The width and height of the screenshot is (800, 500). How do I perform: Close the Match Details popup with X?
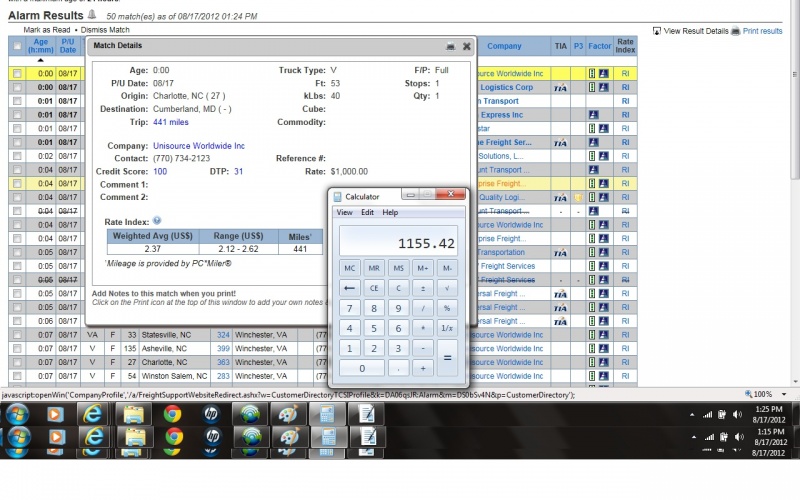[x=466, y=46]
